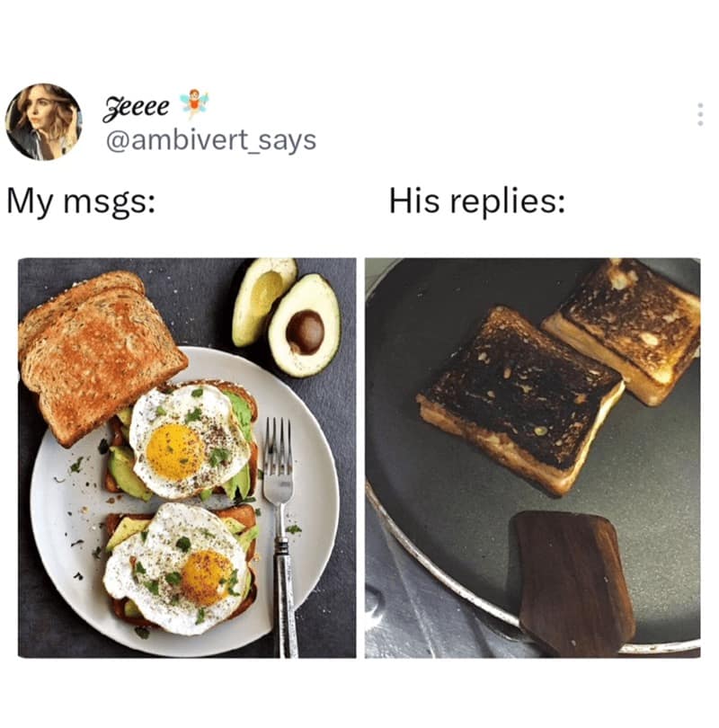The image size is (719, 728).
Task: Click the Zeeee display name
Action: coord(137,108)
